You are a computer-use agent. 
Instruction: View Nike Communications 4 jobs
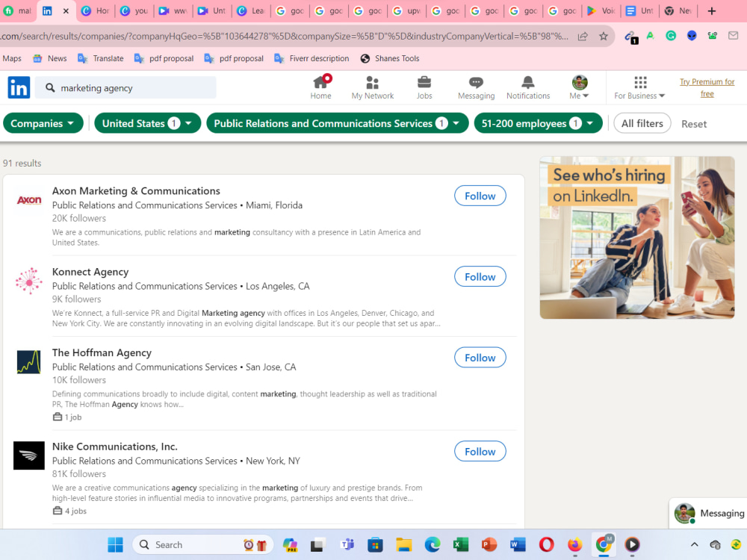(69, 511)
